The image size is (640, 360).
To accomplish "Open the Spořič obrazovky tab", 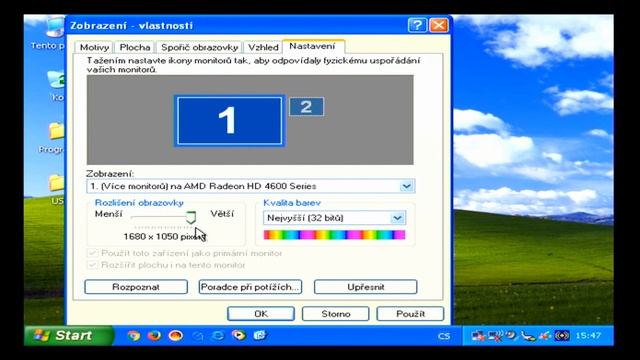I will tap(199, 47).
